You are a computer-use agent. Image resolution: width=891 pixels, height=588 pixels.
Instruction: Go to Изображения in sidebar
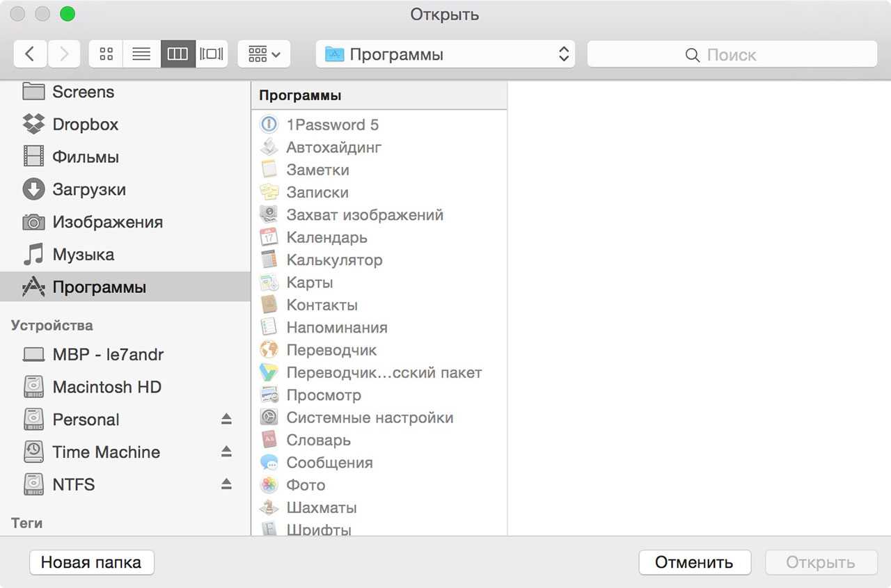click(107, 222)
